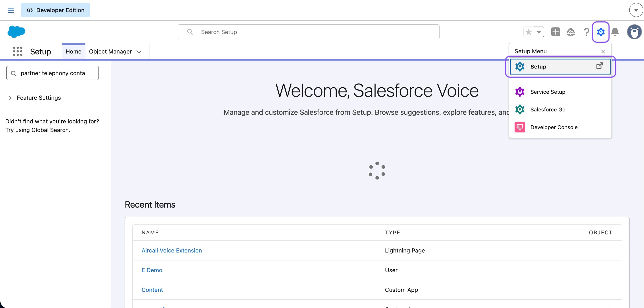This screenshot has height=308, width=644.
Task: Click the blue gear icon next to Setup
Action: pos(520,67)
